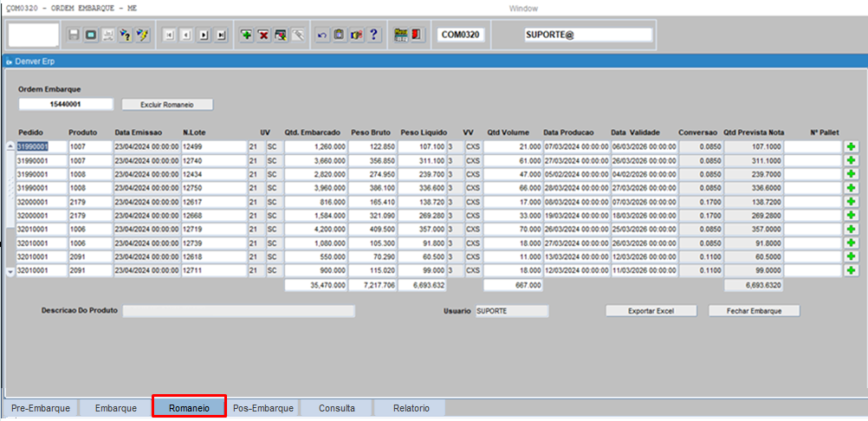Click Peso Liquido value 336.600
868x421 pixels.
click(422, 188)
